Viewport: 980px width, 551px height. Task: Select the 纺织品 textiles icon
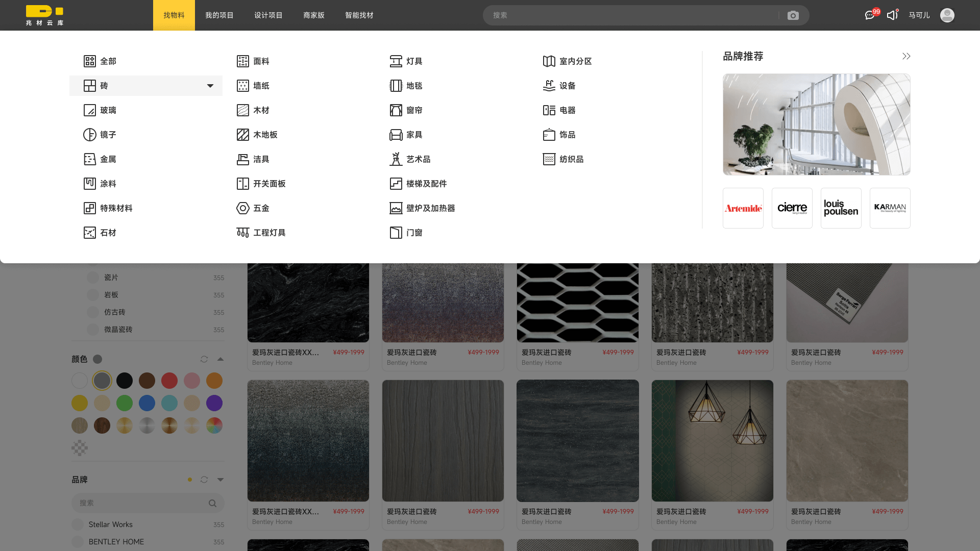click(549, 159)
